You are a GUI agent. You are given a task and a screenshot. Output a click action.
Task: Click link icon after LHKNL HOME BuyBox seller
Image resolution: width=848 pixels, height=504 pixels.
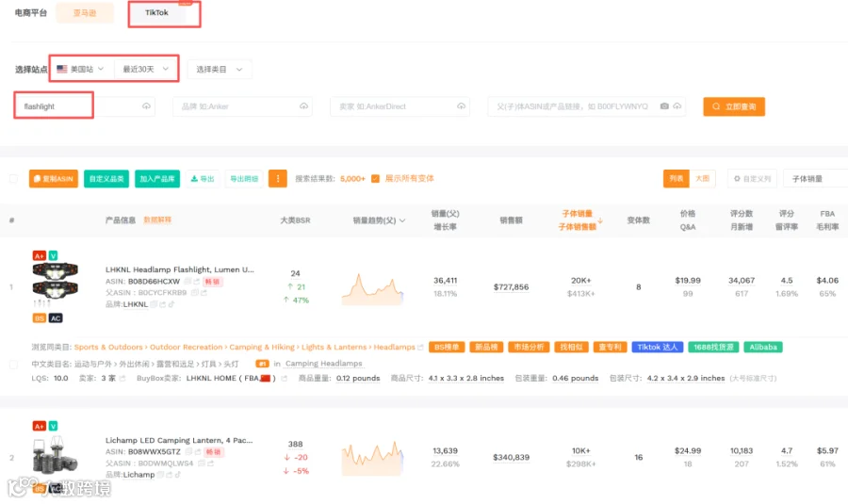(x=284, y=379)
